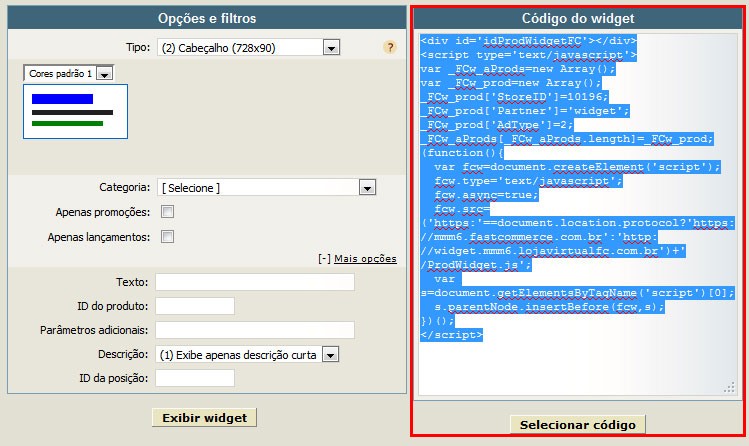
Task: Open the Tipo dropdown (2) Cabeçalho
Action: [248, 47]
